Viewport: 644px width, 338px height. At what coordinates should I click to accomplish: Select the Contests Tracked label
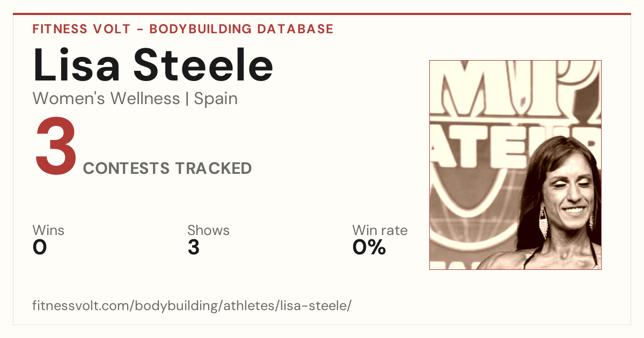coord(167,168)
